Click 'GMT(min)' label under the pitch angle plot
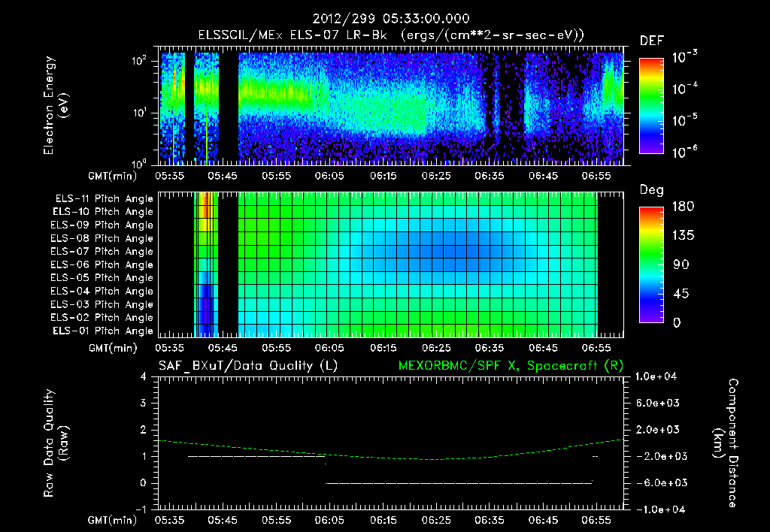The height and width of the screenshot is (532, 770). 113,349
